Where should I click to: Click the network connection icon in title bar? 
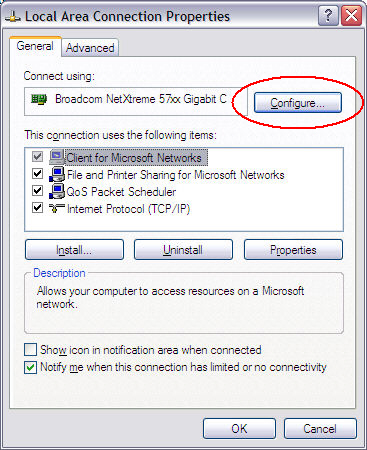[x=13, y=16]
